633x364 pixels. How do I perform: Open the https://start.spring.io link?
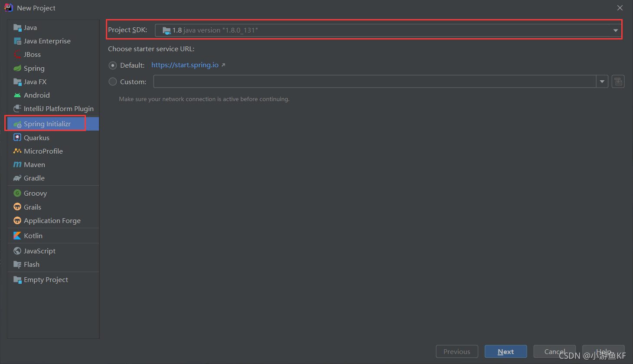[x=185, y=65]
